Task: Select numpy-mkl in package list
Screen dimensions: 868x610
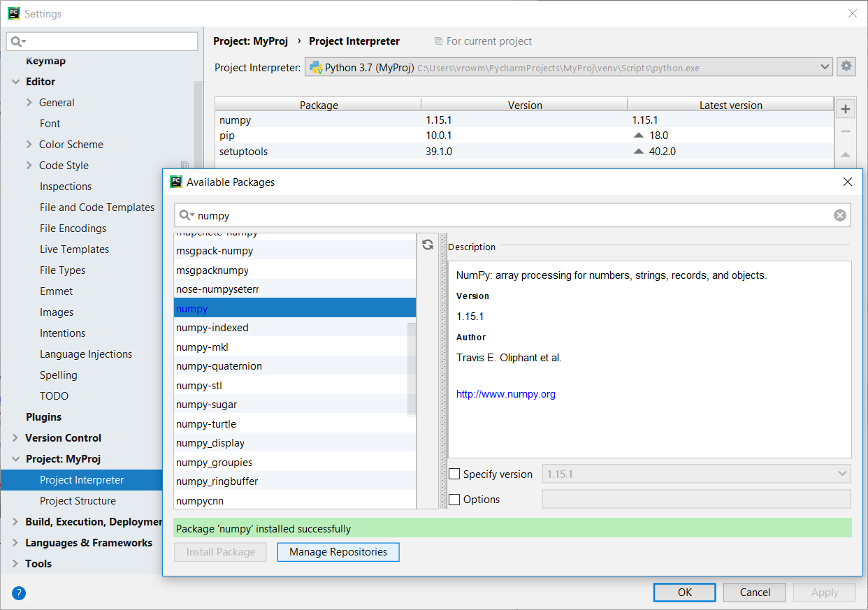Action: 295,347
